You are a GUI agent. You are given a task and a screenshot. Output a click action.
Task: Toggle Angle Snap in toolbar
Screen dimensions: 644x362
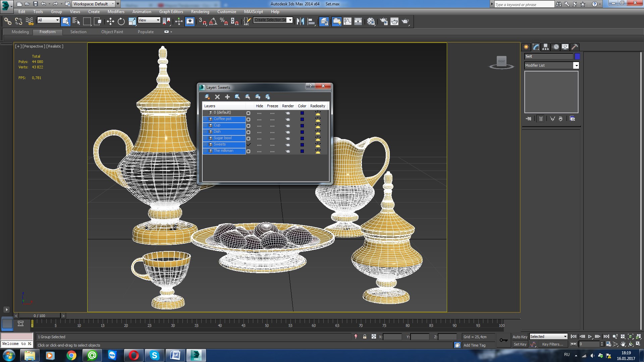(213, 21)
